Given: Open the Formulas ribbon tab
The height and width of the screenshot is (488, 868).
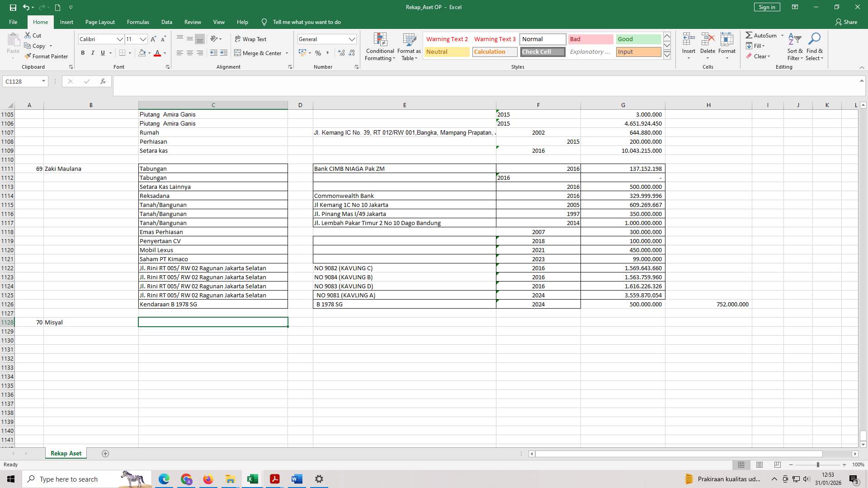Looking at the screenshot, I should click(138, 22).
